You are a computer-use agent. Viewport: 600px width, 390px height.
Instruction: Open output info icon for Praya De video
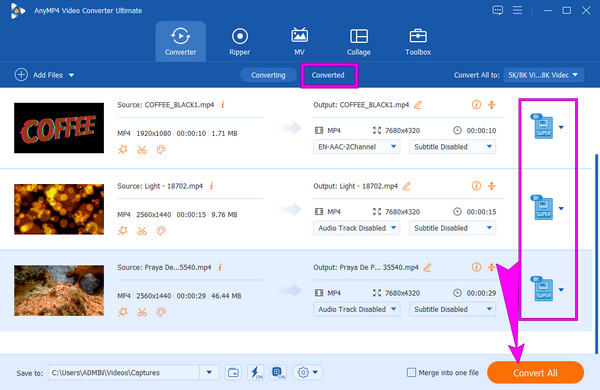pos(476,267)
